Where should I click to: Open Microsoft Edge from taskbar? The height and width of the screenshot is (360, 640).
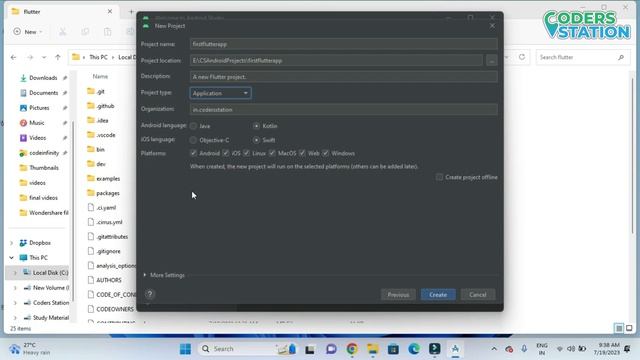[x=414, y=349]
